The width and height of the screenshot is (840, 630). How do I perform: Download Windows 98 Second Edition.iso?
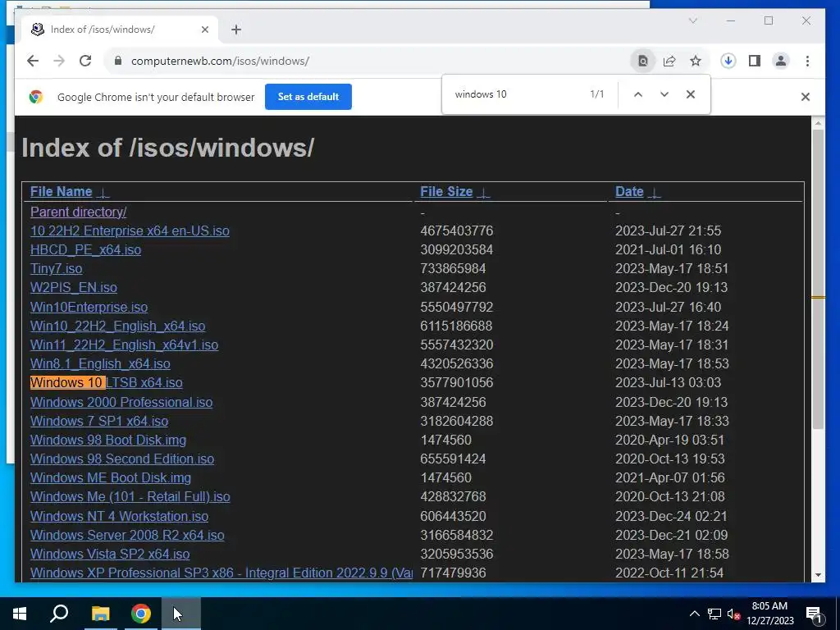tap(122, 459)
